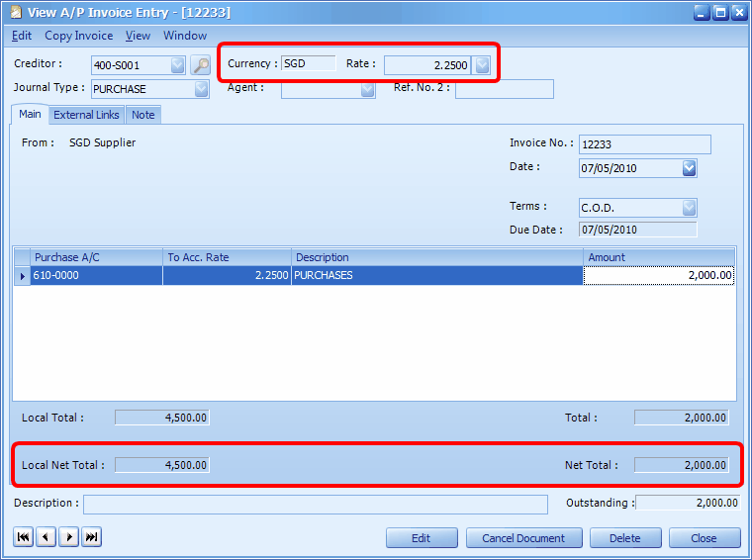Viewport: 752px width, 560px height.
Task: Close the window via title bar X
Action: click(x=739, y=13)
